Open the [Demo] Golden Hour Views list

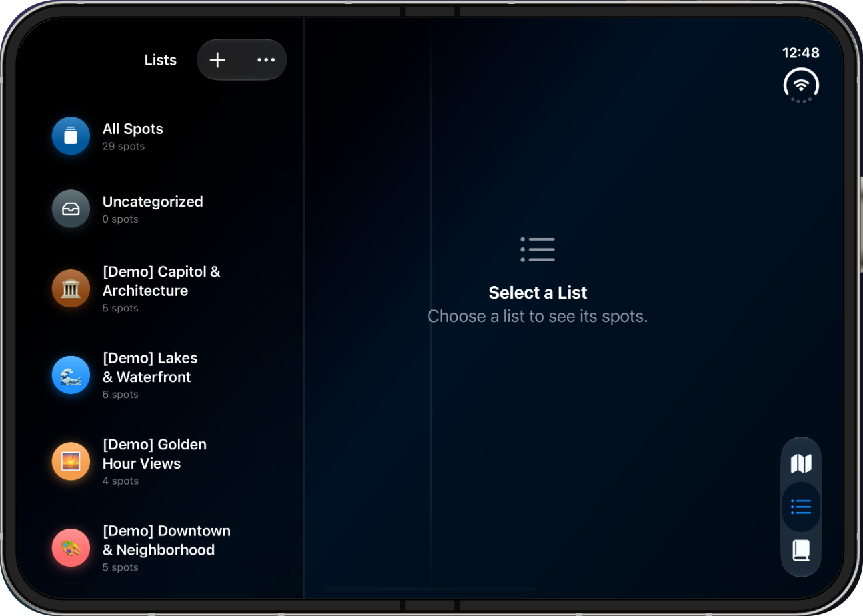(155, 454)
